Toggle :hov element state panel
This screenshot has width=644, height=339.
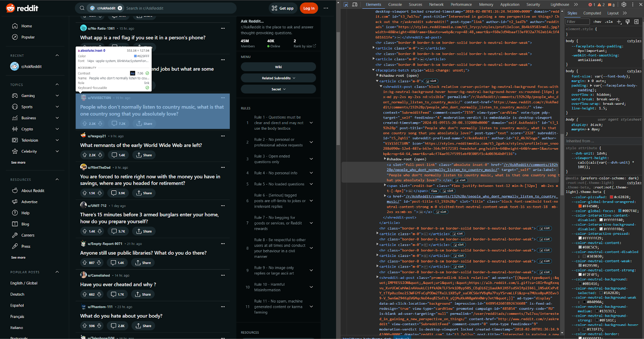coord(597,22)
